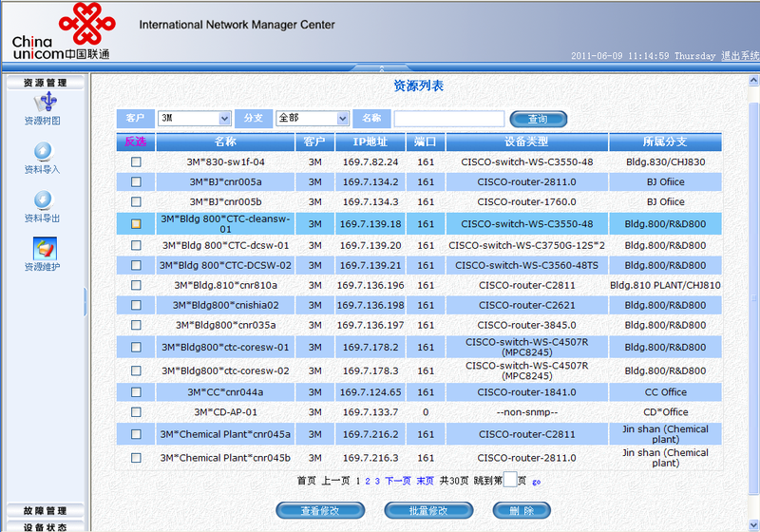Go to page 2
Viewport: 760px width, 532px height.
368,481
